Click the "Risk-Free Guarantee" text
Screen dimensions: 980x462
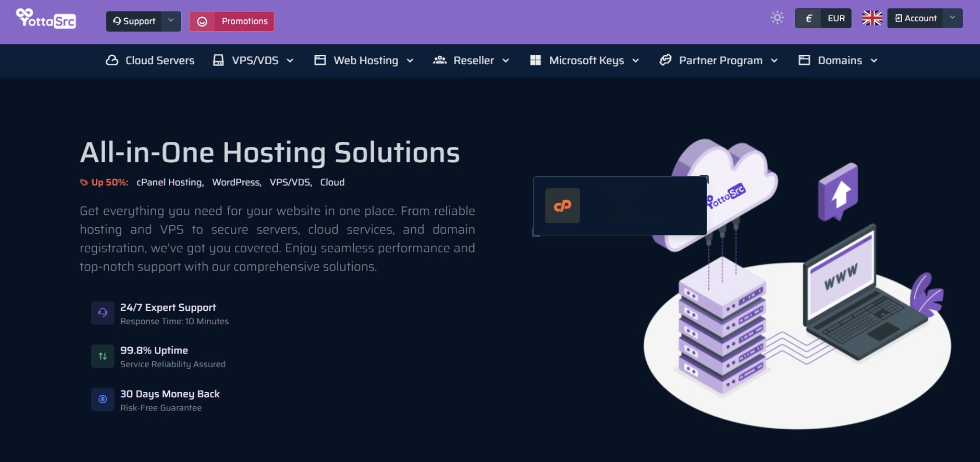161,408
